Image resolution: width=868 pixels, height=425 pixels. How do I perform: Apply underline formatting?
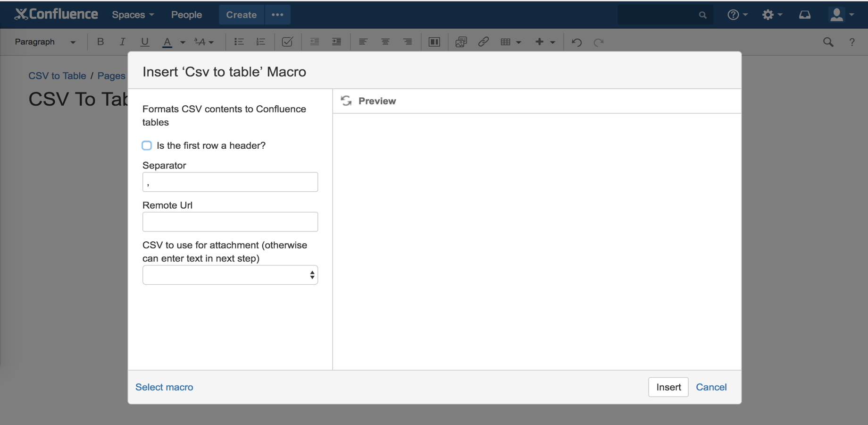point(144,42)
